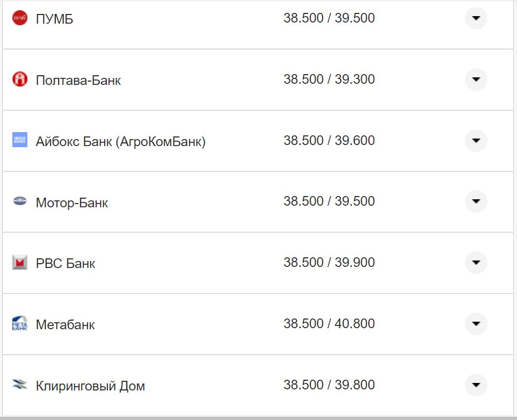Click the Метабанк logo icon
This screenshot has height=420, width=517.
tap(20, 324)
